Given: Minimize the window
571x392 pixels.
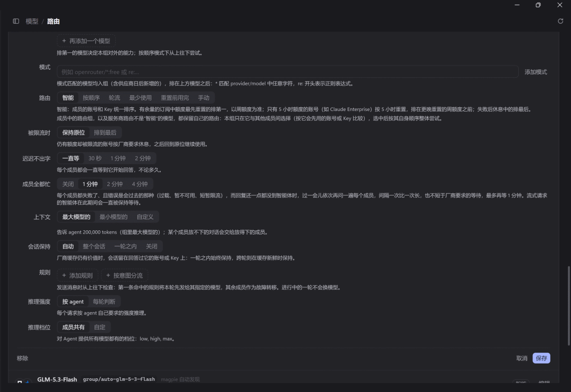Looking at the screenshot, I should pos(517,5).
